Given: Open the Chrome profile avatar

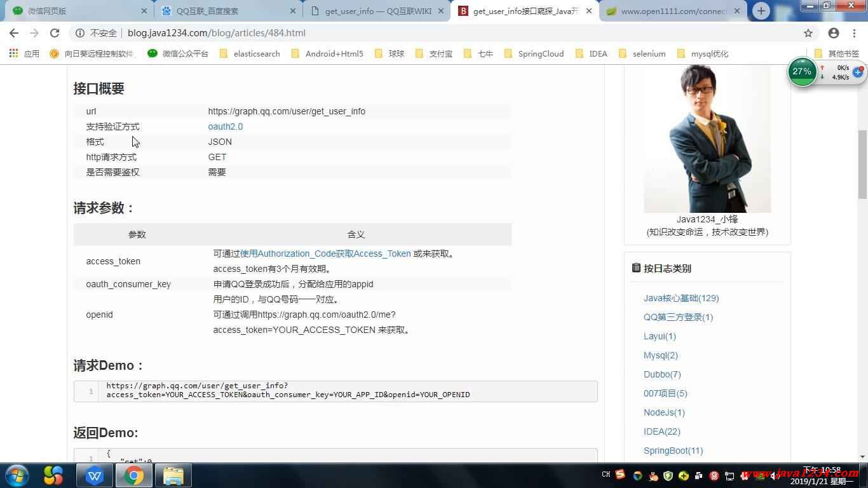Looking at the screenshot, I should pos(834,33).
